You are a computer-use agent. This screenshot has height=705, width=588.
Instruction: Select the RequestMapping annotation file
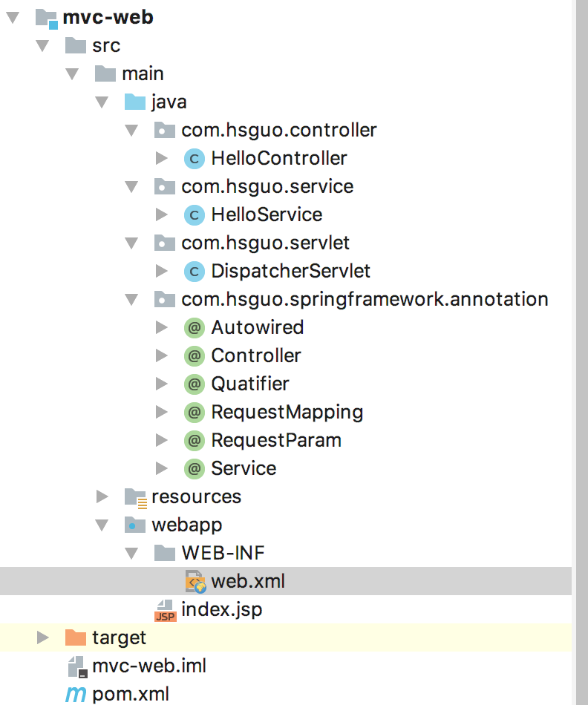tap(287, 412)
